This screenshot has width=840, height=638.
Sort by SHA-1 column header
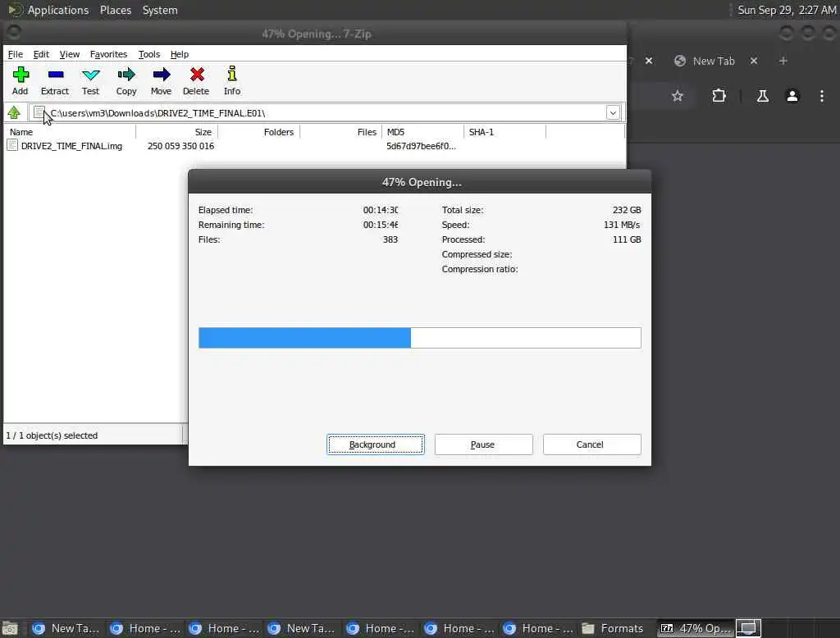(504, 132)
